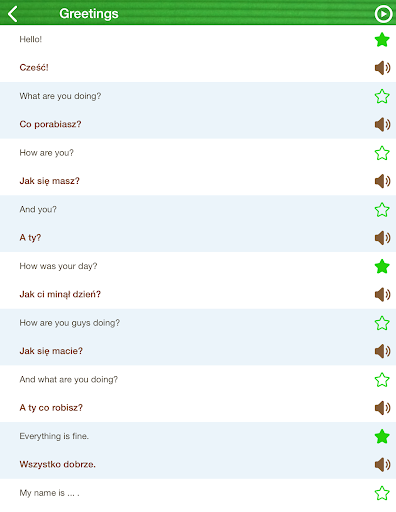Play audio for A ty co robisz?

tap(382, 408)
